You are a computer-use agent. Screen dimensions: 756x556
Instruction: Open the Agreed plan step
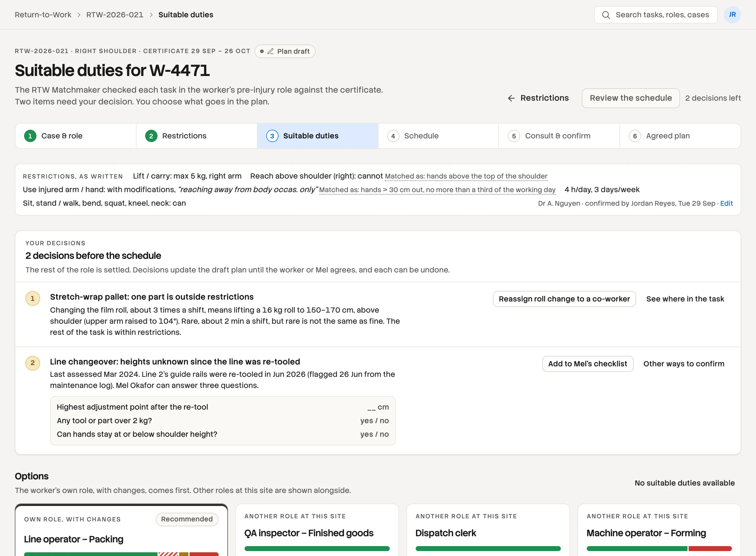tap(680, 136)
